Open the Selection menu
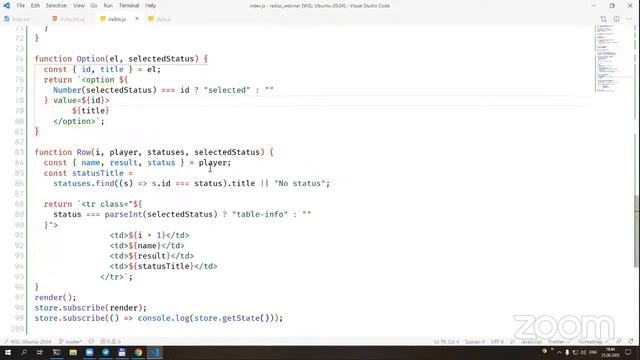The image size is (640, 360). coord(56,6)
